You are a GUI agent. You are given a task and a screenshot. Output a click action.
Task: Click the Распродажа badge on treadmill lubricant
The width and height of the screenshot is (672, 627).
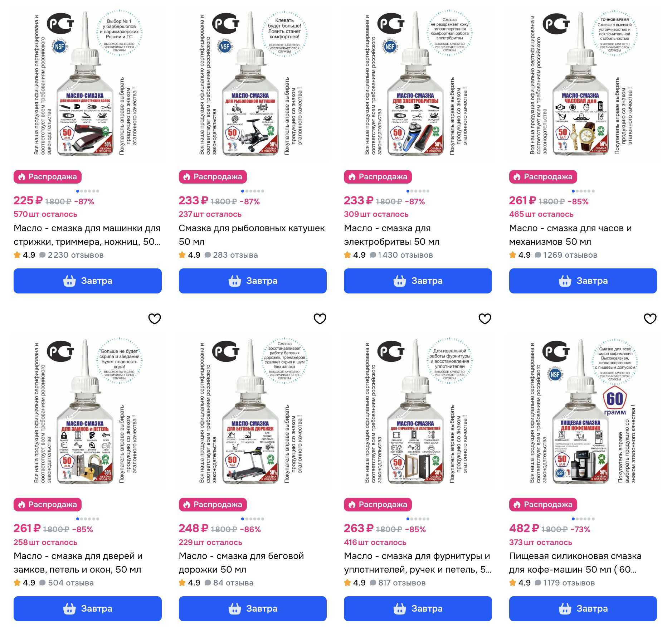pos(213,505)
